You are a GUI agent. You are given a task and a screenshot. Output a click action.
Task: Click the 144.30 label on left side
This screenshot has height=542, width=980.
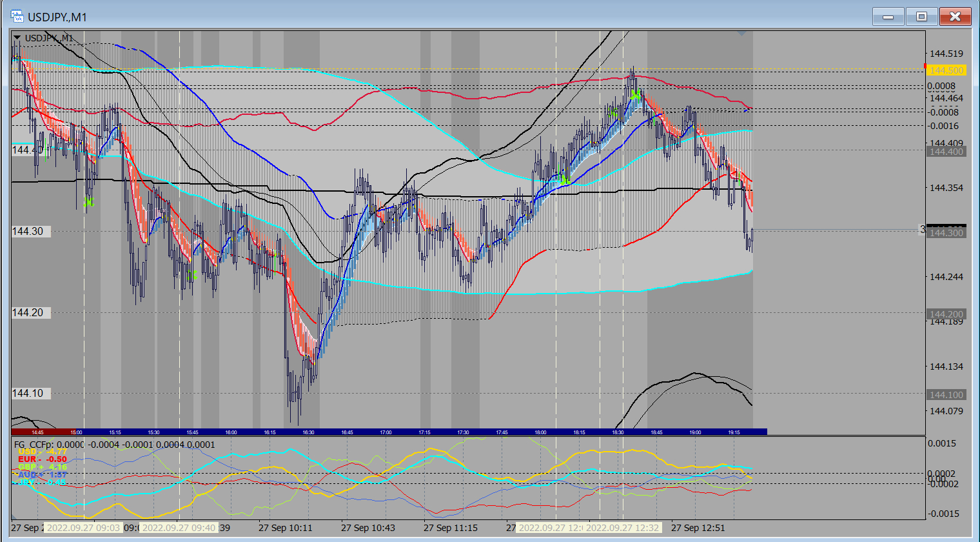28,231
